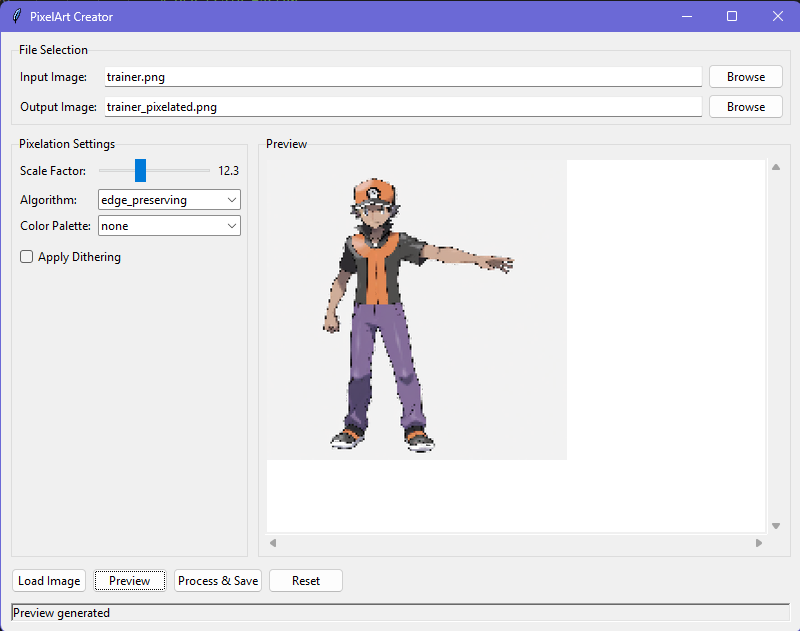The width and height of the screenshot is (800, 631).
Task: Click the Output Image field trainer_pixelated.png
Action: point(403,107)
